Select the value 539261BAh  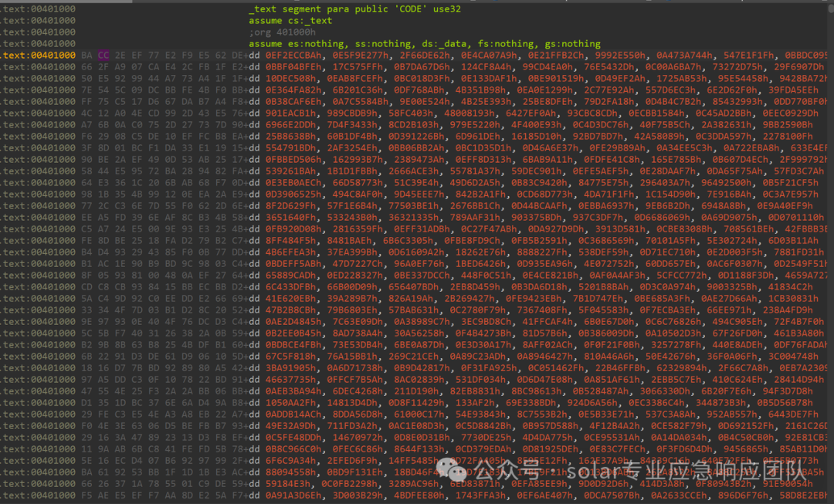tap(291, 171)
